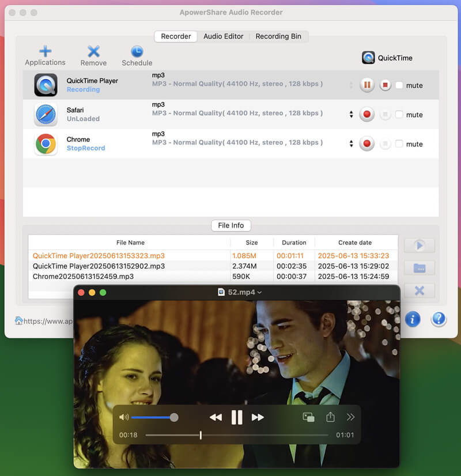The image size is (461, 476).
Task: Click the Applications plus icon
Action: pos(45,51)
